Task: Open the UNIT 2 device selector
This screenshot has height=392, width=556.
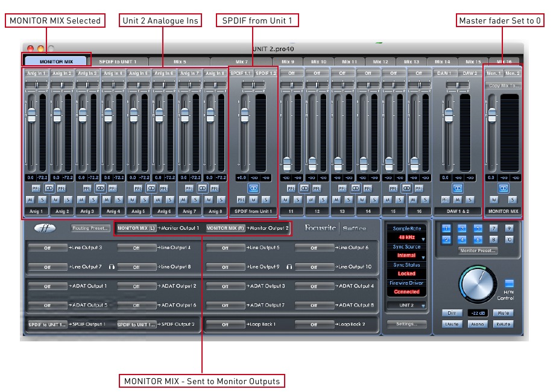Action: 407,305
